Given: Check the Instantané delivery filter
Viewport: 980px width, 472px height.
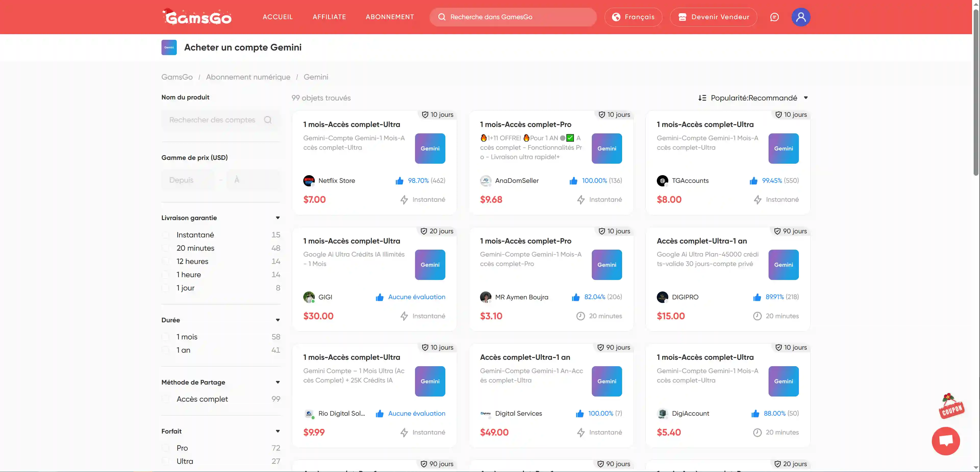Looking at the screenshot, I should (x=166, y=235).
